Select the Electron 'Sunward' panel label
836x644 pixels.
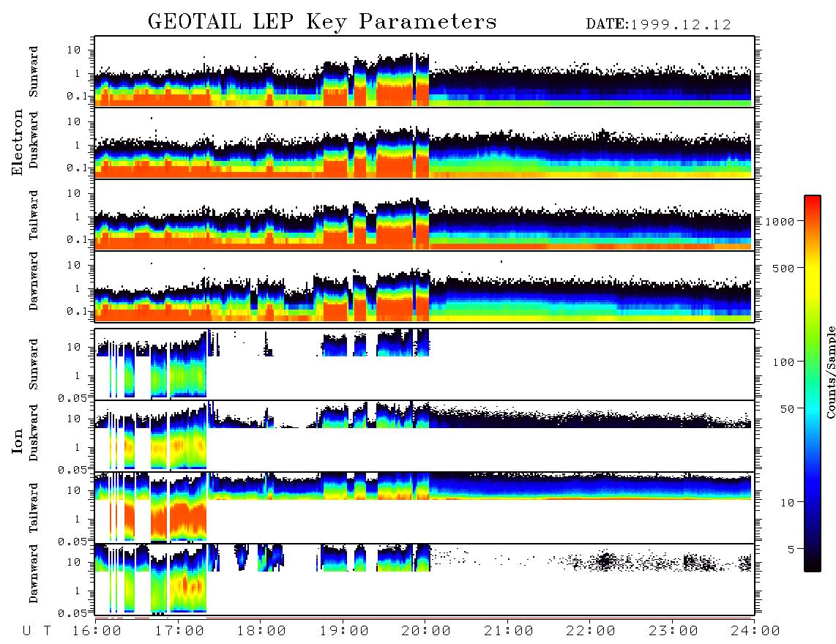[34, 72]
